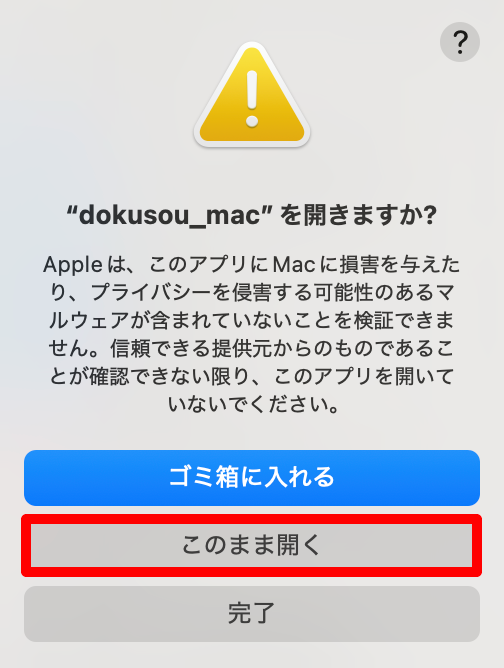Image resolution: width=504 pixels, height=668 pixels.
Task: Click the text line starting with り、プライバシー
Action: tap(252, 293)
